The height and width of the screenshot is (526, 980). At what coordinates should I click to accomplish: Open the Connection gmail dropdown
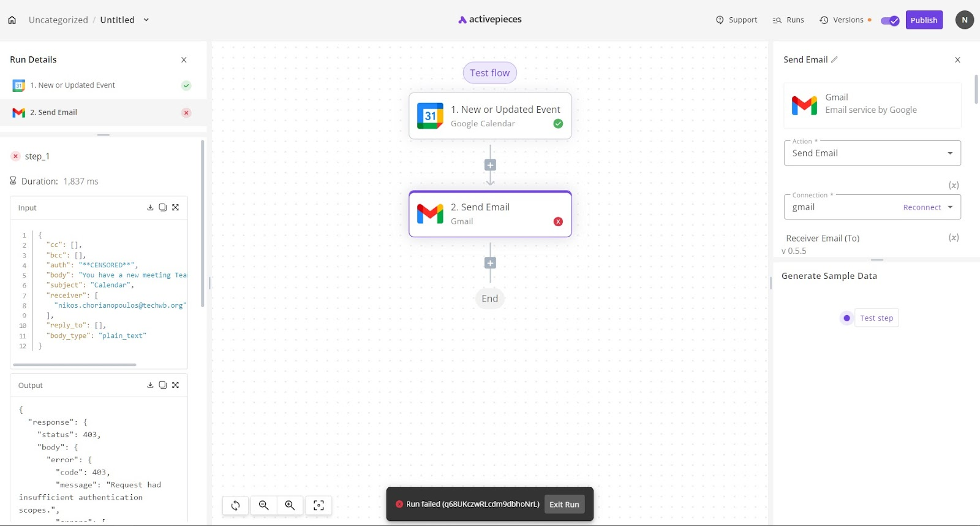[872, 207]
